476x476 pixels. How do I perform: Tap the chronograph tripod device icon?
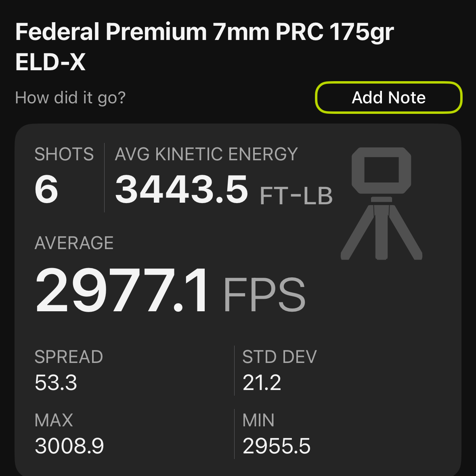pos(382,204)
